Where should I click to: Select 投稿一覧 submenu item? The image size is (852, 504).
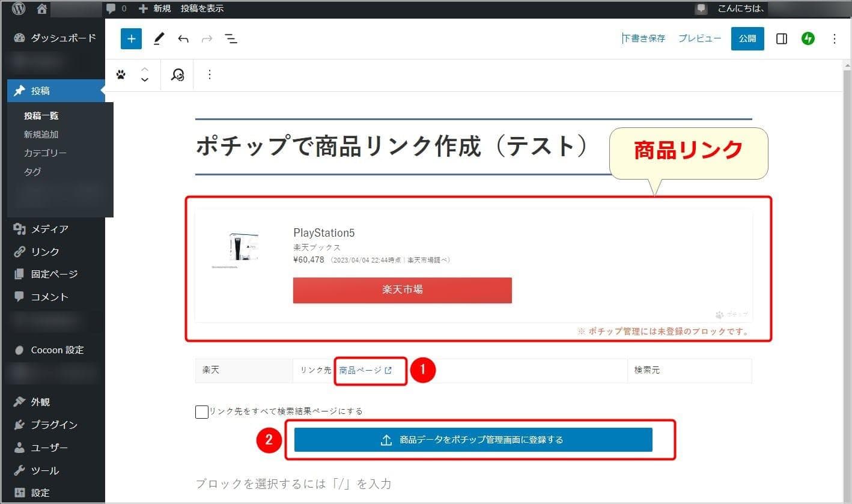(41, 116)
